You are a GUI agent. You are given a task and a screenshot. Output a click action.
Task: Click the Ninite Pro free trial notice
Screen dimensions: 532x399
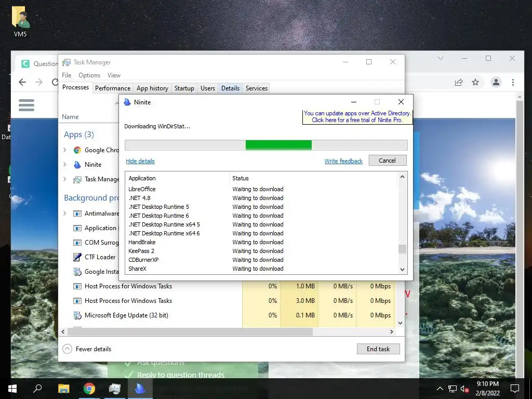[x=357, y=117]
